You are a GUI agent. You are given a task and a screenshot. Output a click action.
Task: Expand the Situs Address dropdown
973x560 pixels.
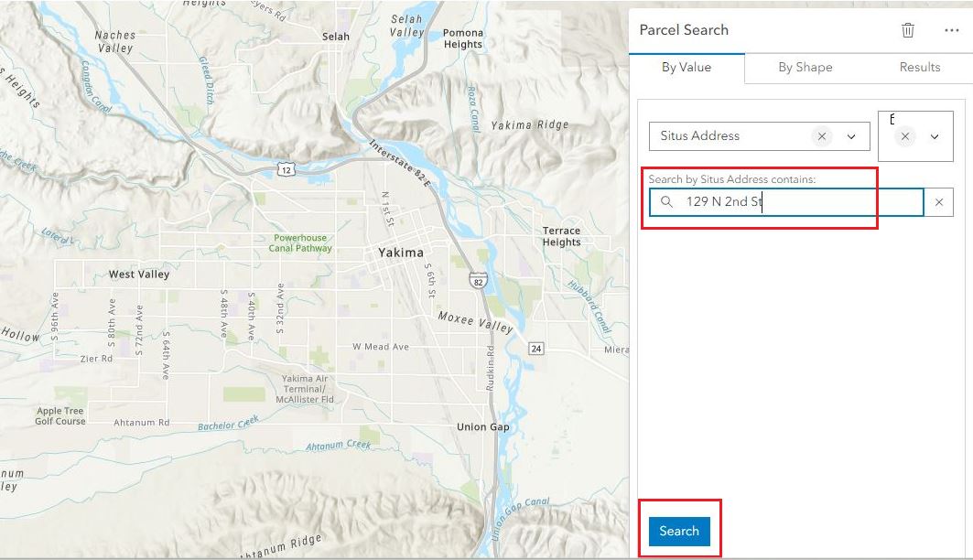851,136
